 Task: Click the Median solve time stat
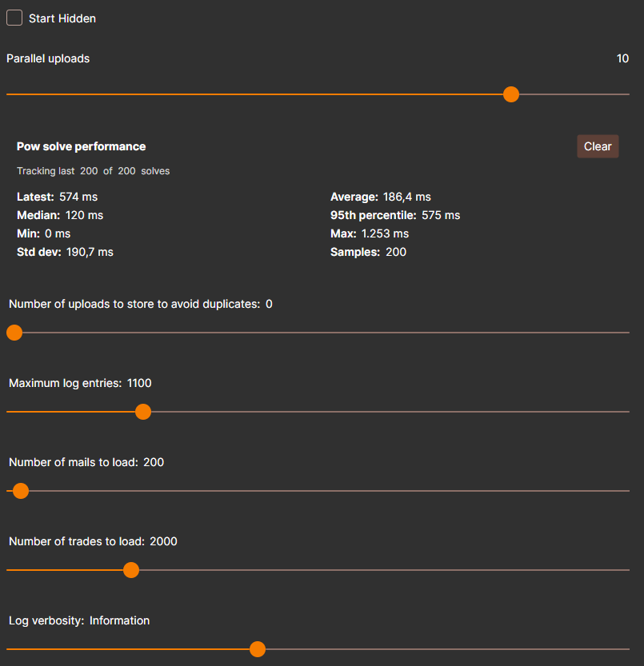tap(60, 215)
